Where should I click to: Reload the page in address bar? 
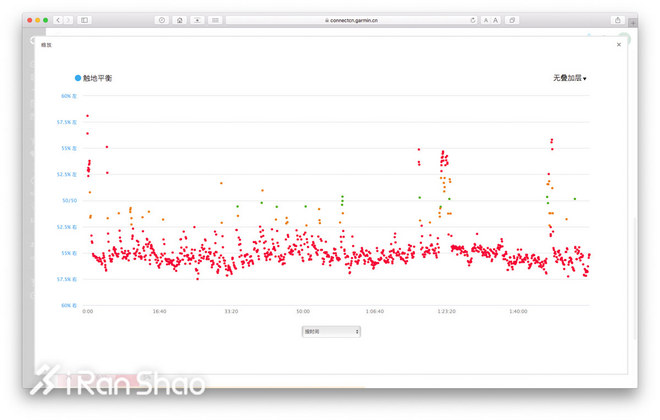coord(472,20)
